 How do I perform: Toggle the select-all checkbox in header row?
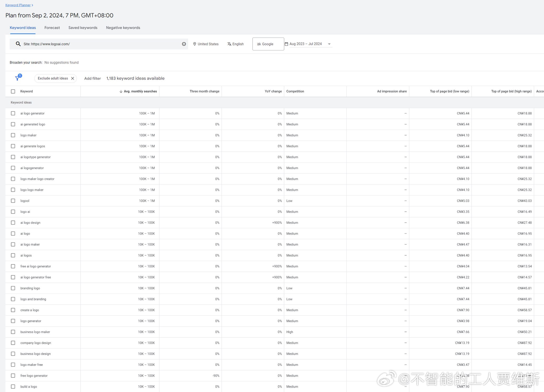pos(13,91)
